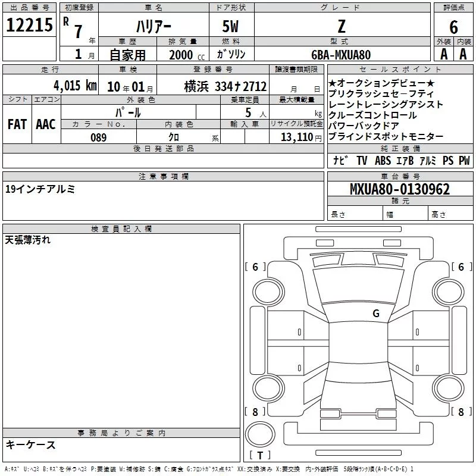Click the "譲渡書類期限" header

click(x=296, y=69)
